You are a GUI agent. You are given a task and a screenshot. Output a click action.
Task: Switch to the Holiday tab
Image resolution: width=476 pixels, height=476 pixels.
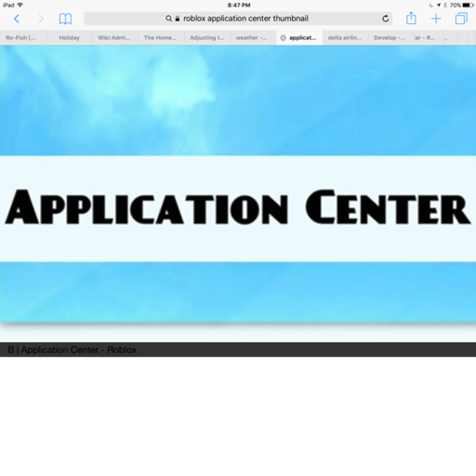click(x=70, y=38)
